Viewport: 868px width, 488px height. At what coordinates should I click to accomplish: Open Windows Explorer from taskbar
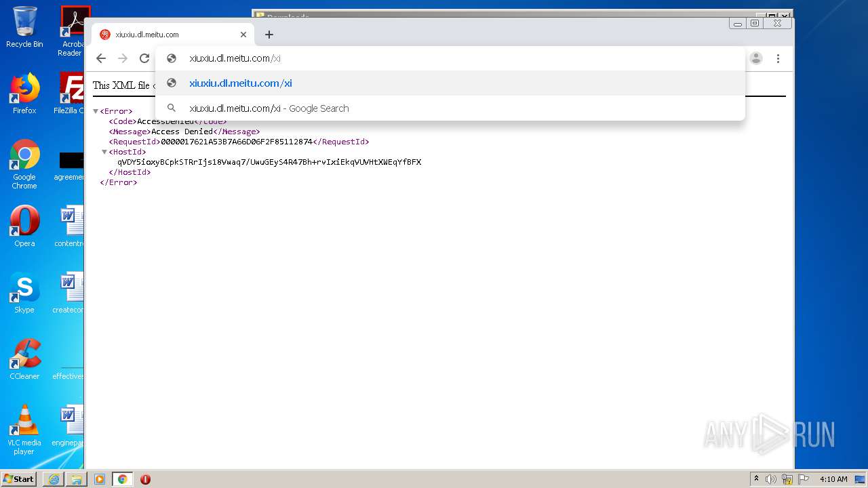tap(77, 479)
